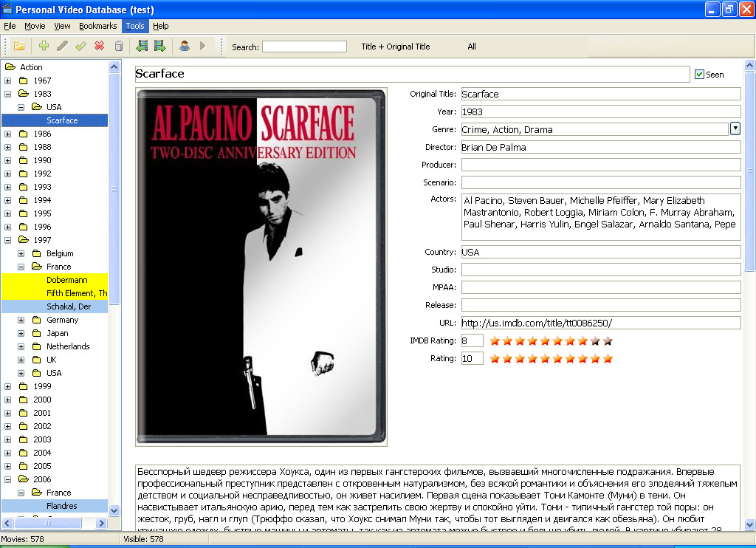
Task: Expand the 2000 tree node
Action: tap(7, 400)
